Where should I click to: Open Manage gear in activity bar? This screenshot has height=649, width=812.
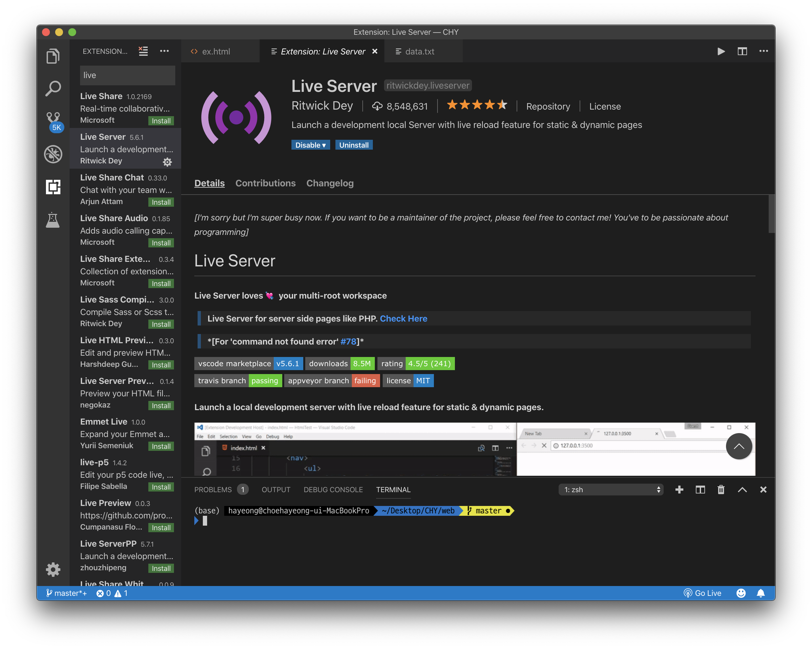pos(53,569)
